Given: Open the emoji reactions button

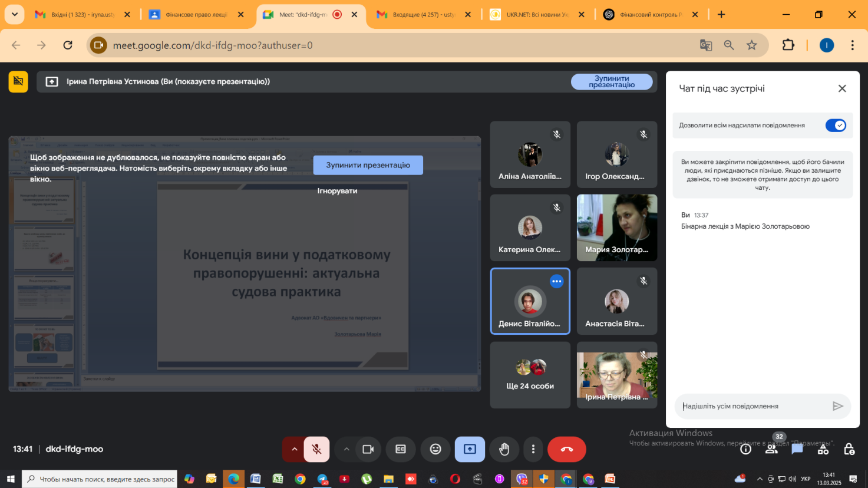Looking at the screenshot, I should 435,449.
